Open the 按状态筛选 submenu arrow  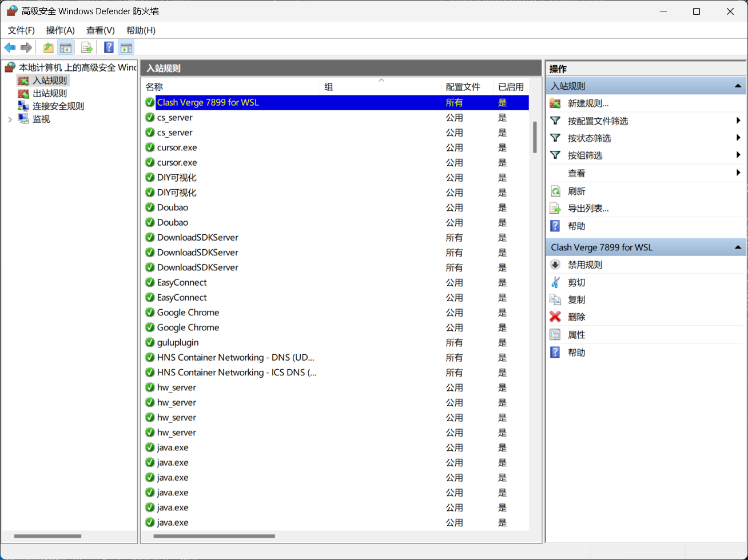(739, 138)
